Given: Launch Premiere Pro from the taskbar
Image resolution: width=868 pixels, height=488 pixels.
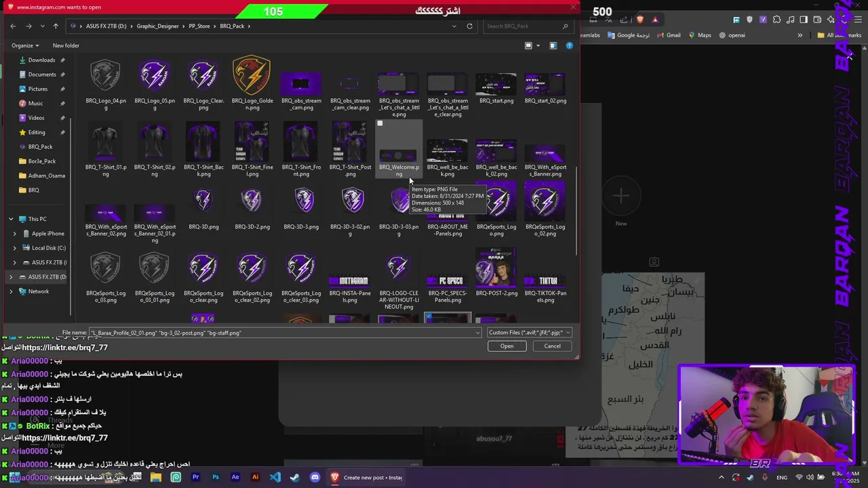Looking at the screenshot, I should (x=195, y=477).
